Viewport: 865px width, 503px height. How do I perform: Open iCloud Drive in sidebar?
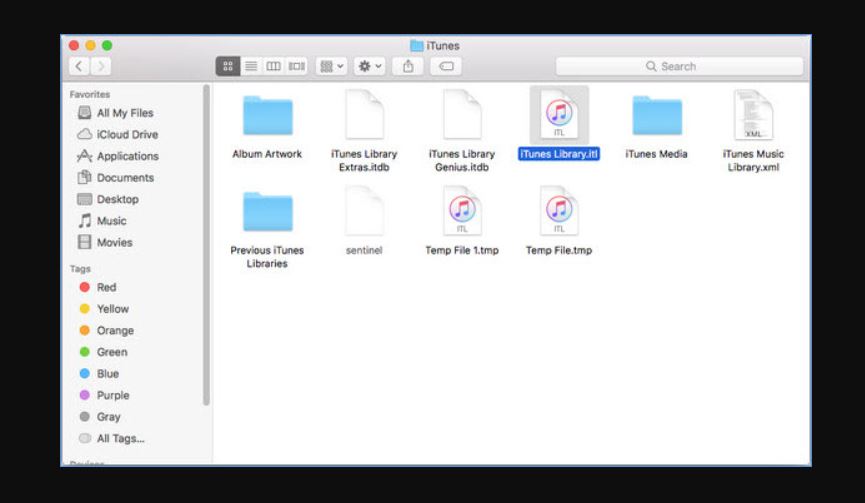[118, 135]
